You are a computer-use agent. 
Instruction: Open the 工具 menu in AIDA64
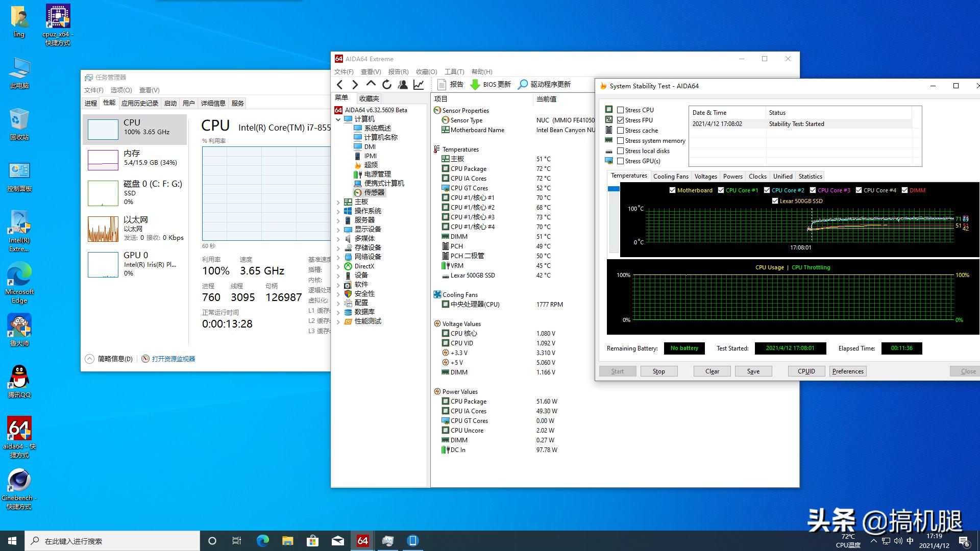pos(454,71)
